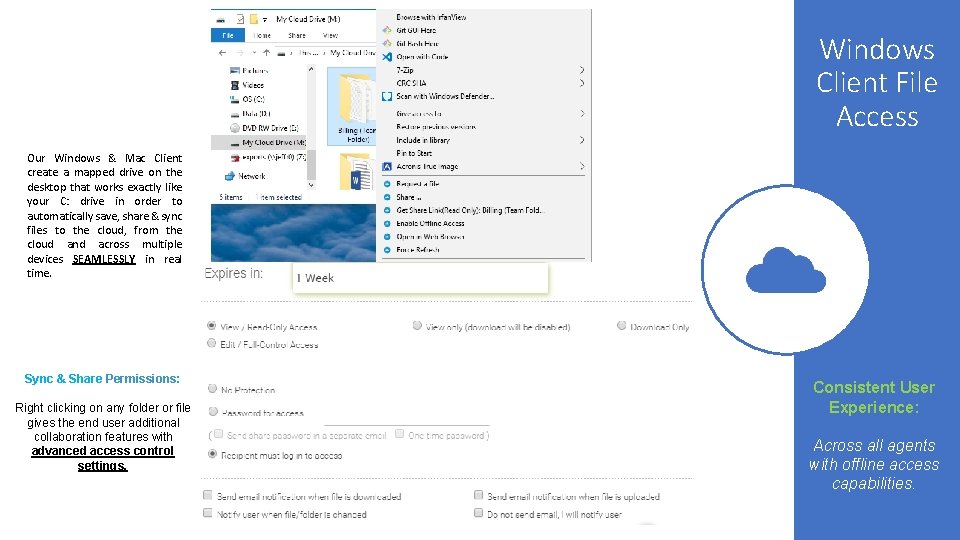960x540 pixels.
Task: Open the View ribbon tab
Action: 331,36
